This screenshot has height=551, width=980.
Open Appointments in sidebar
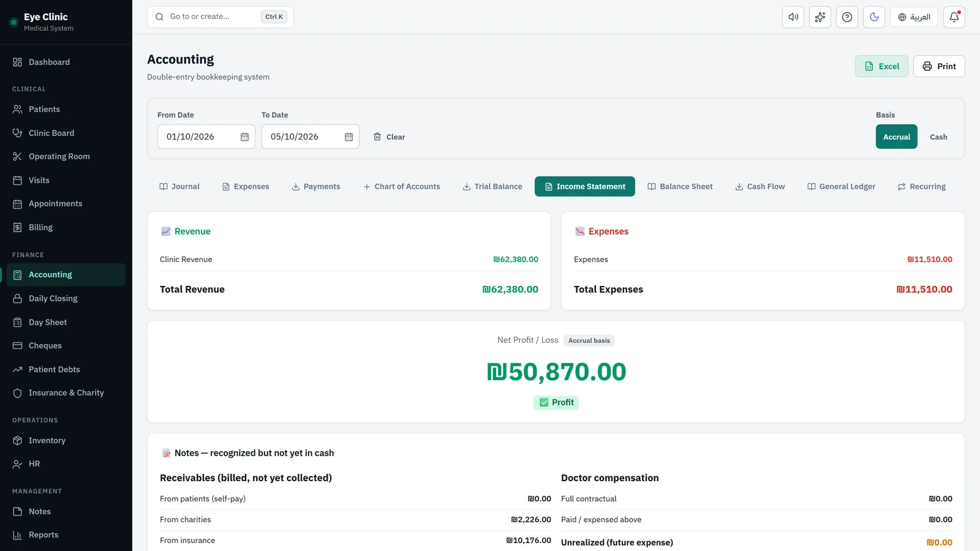(x=66, y=203)
